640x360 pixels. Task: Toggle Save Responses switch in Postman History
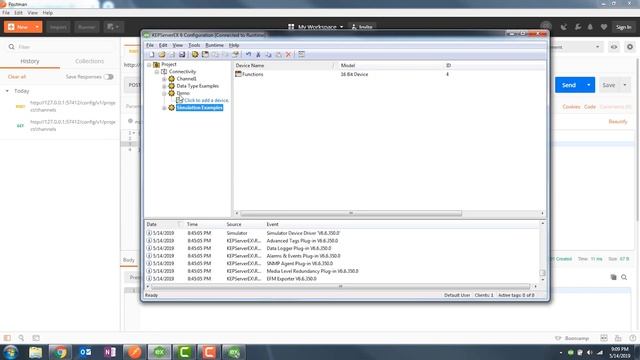[109, 77]
